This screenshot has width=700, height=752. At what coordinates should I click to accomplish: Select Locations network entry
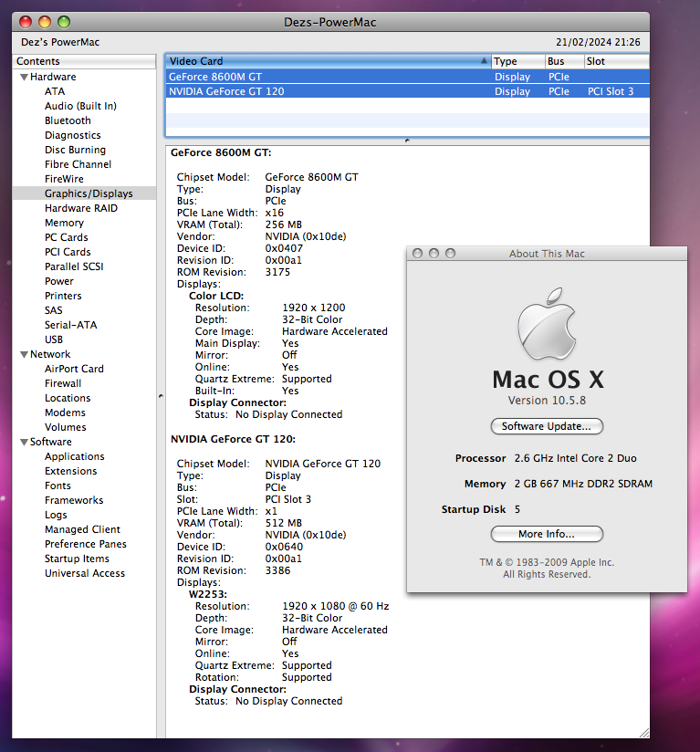point(68,398)
